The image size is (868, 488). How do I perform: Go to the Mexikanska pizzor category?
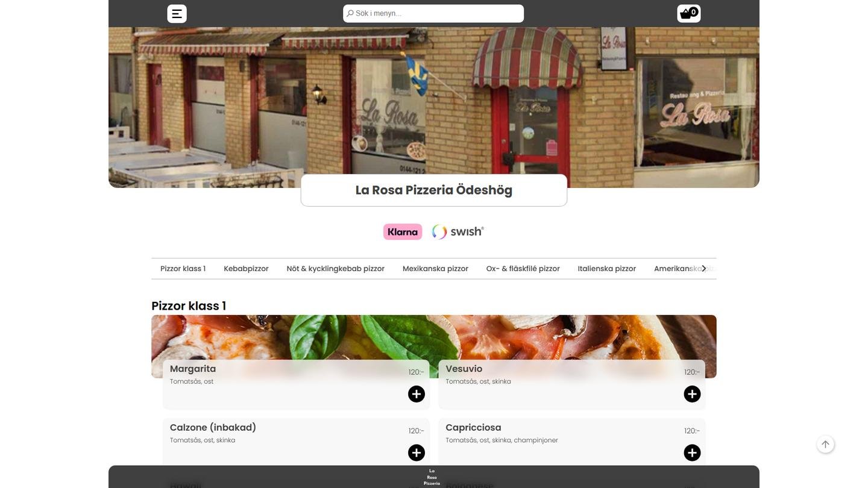(x=435, y=269)
